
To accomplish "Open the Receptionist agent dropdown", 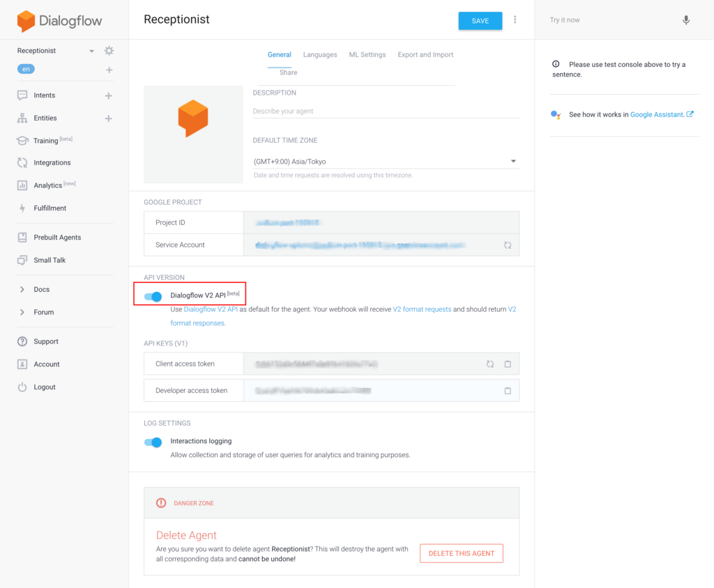I will click(x=91, y=51).
